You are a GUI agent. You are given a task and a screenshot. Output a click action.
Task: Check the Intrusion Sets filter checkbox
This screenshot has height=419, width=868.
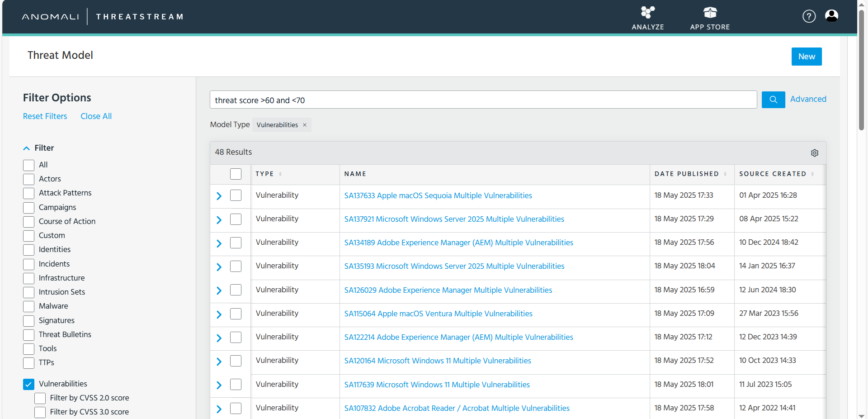[x=28, y=292]
